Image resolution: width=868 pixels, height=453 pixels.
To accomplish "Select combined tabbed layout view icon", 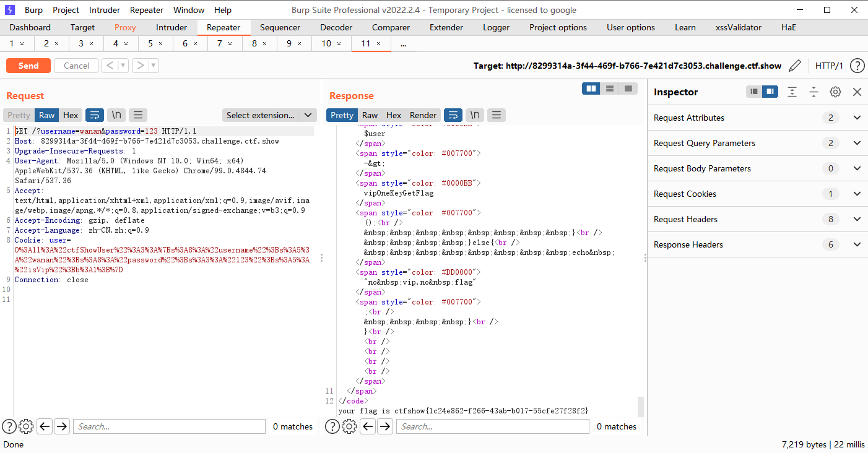I will [x=628, y=88].
